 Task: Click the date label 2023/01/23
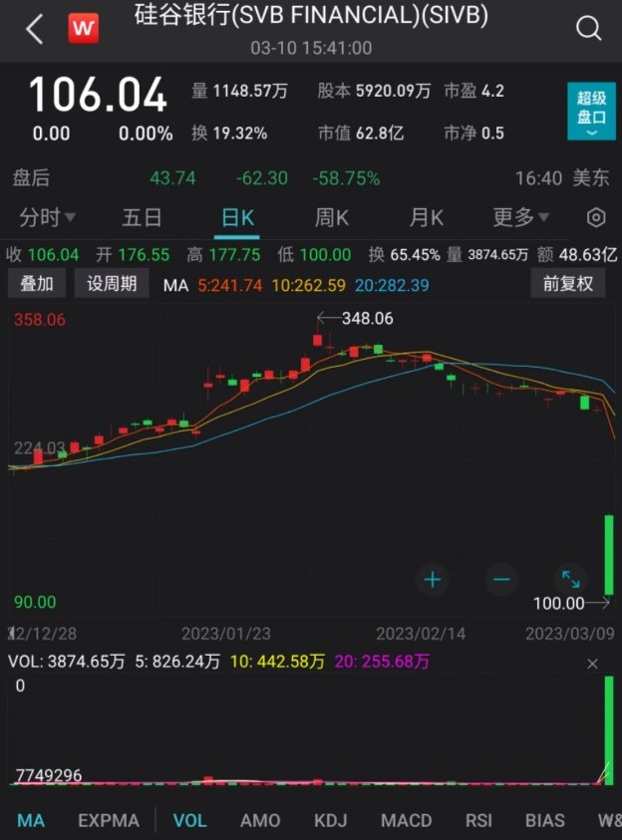coord(226,634)
